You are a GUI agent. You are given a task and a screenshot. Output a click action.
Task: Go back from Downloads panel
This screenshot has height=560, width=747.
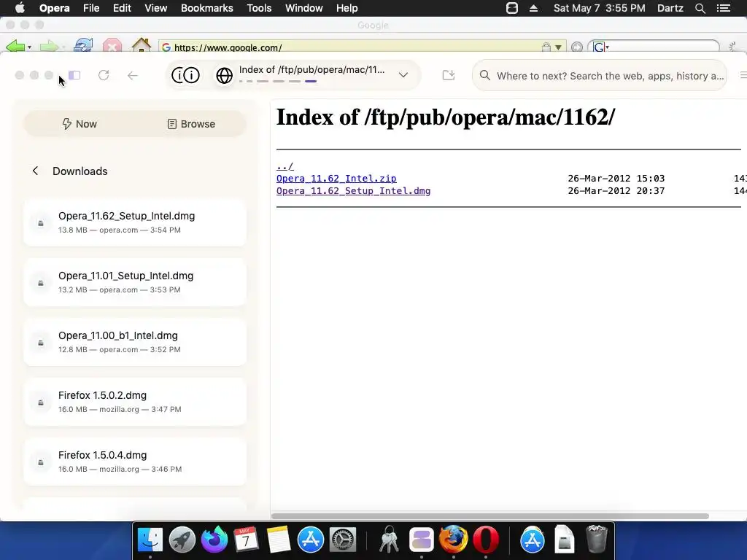click(35, 171)
